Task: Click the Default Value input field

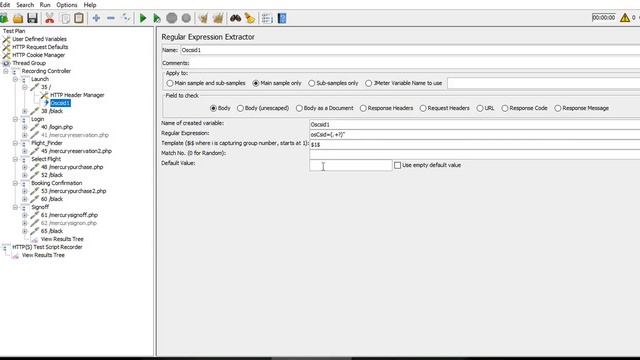Action: click(351, 165)
